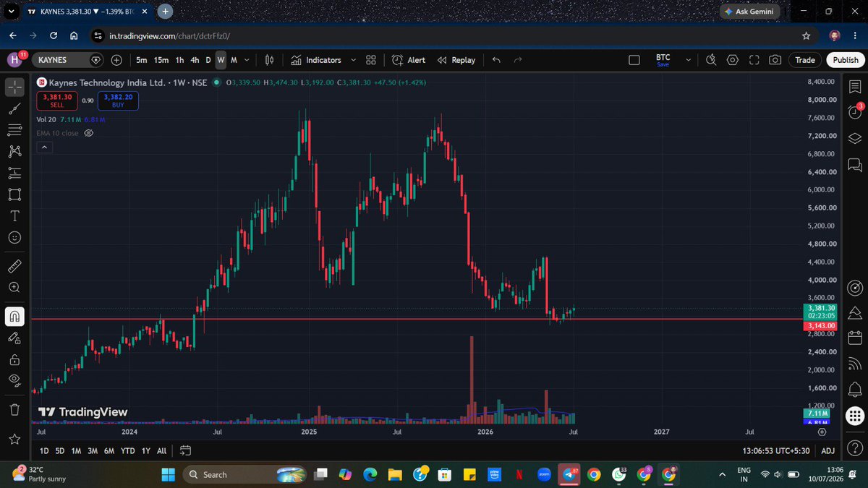Select the geometric shapes tool
The image size is (868, 488).
point(14,194)
